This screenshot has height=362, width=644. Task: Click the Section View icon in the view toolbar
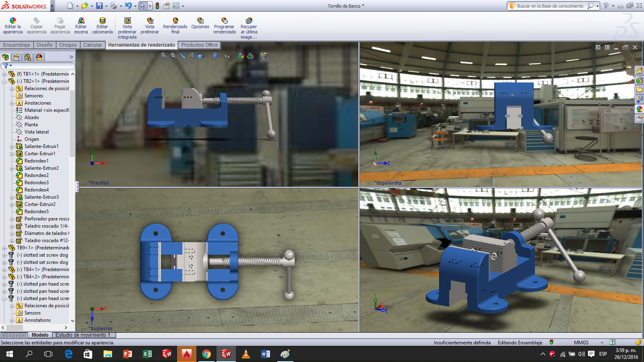[x=192, y=56]
